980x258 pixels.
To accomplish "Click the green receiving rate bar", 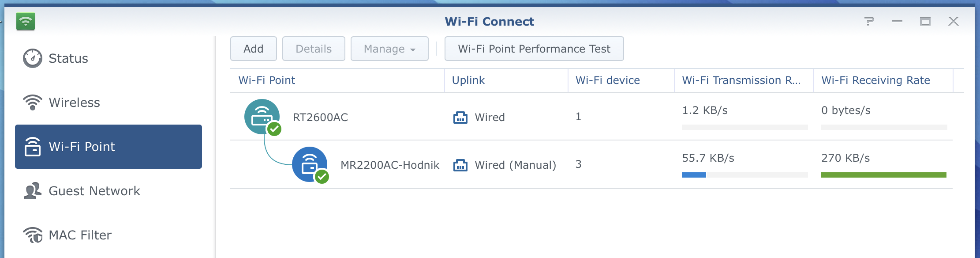I will [x=884, y=175].
